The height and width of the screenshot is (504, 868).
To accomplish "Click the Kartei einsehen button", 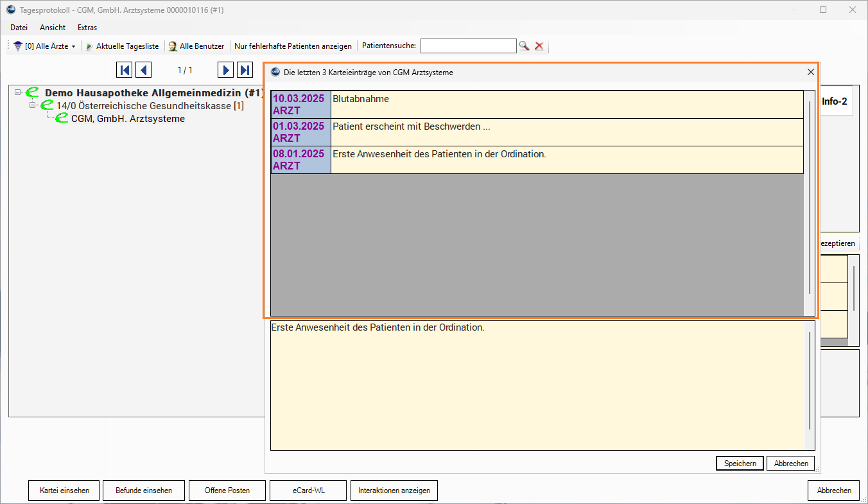I will point(64,491).
